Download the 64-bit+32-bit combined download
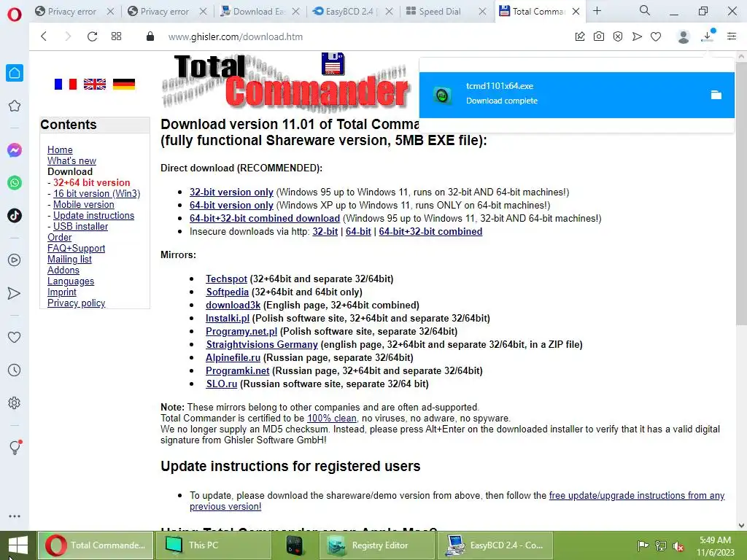 [265, 218]
